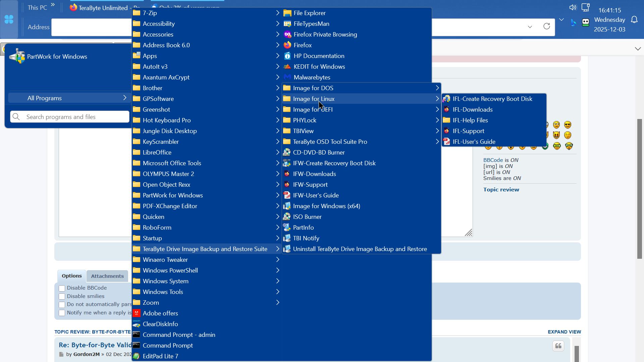
Task: Open IFW-User's Guide PDF icon
Action: point(287,195)
